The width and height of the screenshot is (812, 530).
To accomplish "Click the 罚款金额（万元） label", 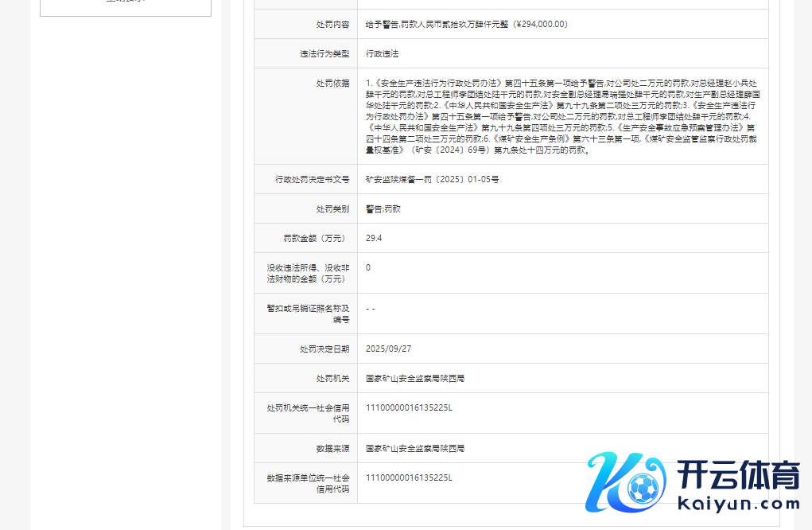I will point(316,238).
